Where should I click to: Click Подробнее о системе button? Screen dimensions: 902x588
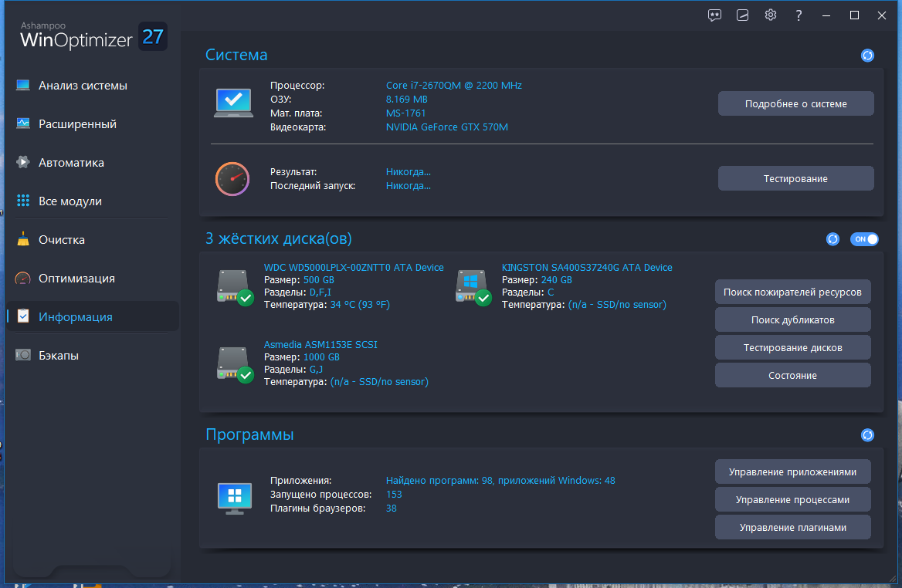tap(795, 103)
